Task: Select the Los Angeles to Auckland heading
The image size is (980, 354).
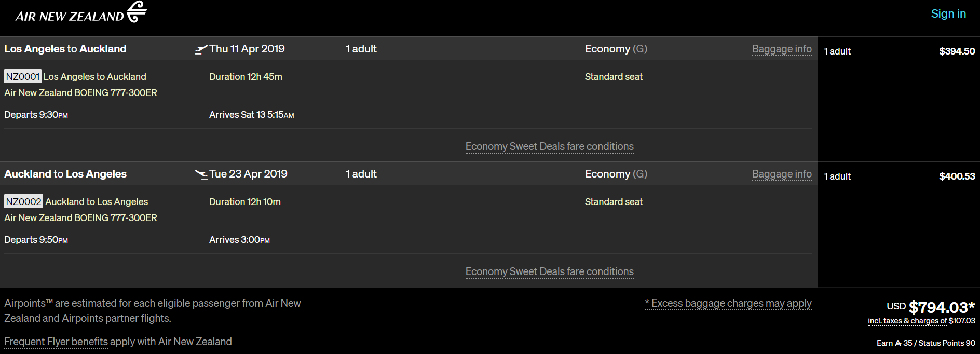Action: point(65,49)
